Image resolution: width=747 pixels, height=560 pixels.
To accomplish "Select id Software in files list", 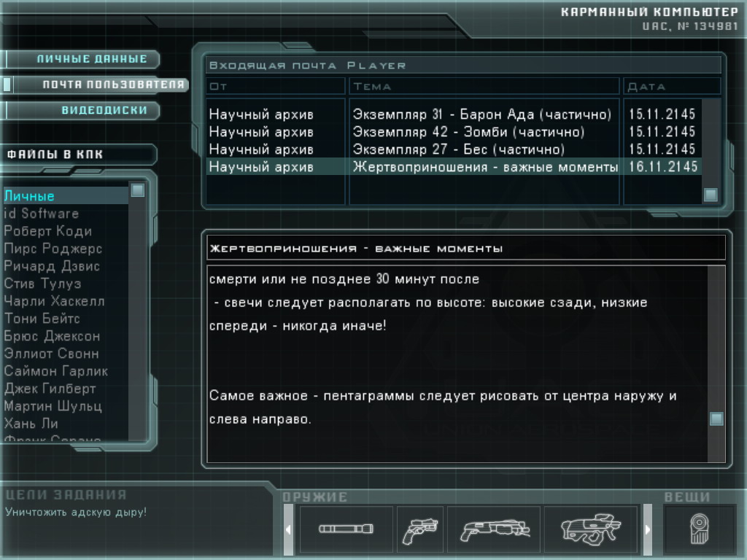I will click(x=65, y=214).
